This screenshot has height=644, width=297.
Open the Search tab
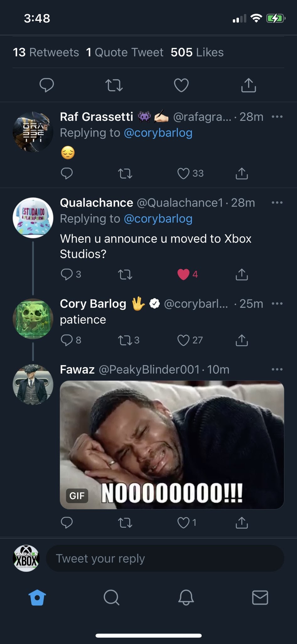(111, 597)
